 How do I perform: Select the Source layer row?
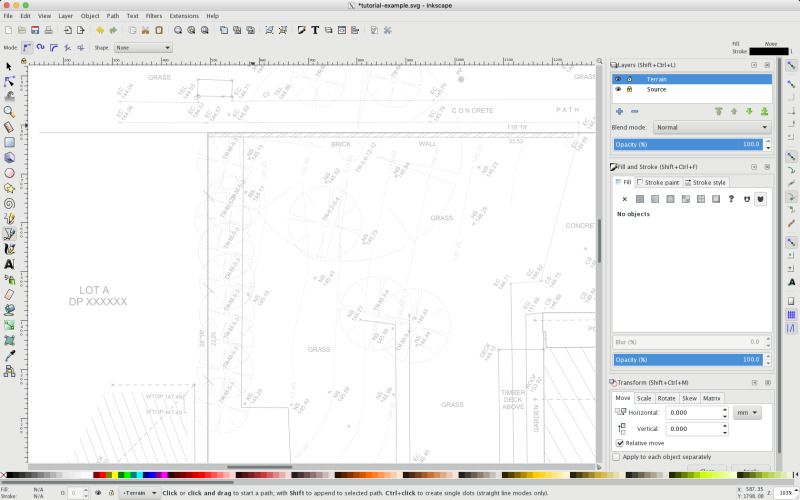(x=692, y=89)
